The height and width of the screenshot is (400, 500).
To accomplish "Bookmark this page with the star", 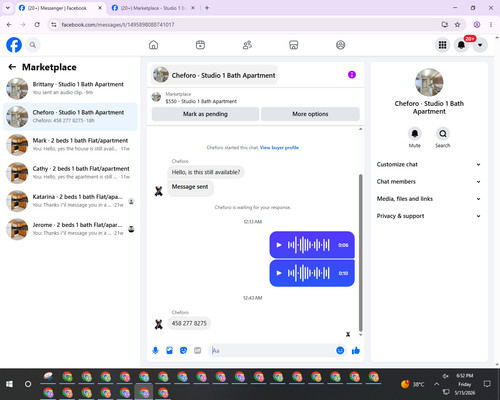I will 457,25.
